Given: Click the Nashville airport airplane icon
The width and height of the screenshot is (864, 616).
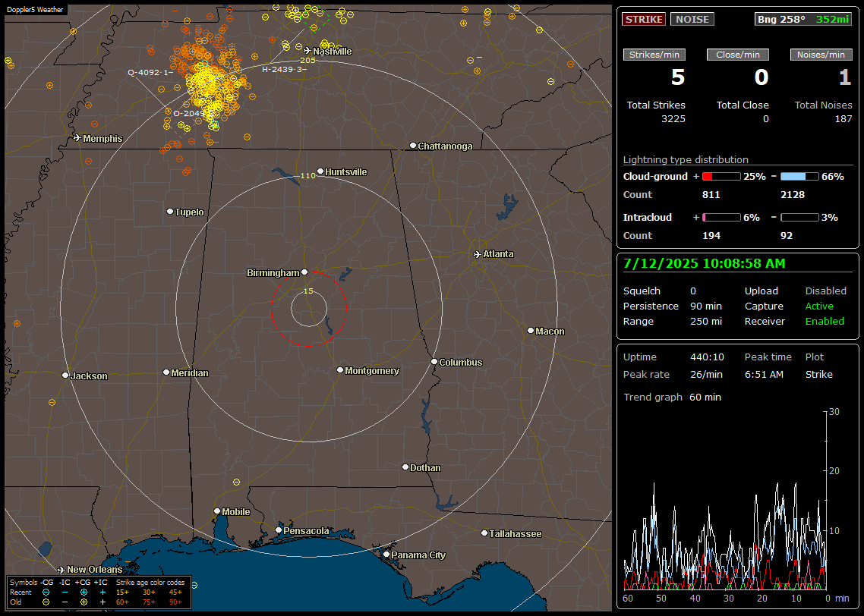Looking at the screenshot, I should click(x=307, y=51).
